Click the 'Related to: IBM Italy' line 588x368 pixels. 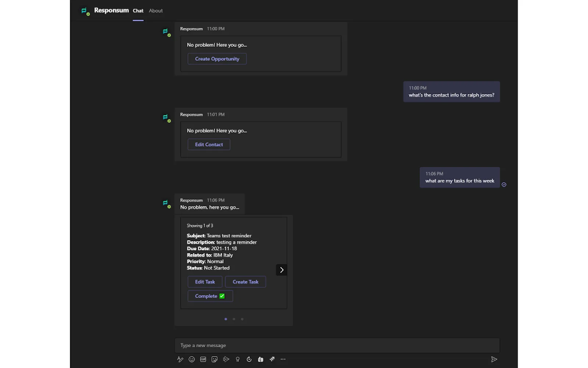tap(210, 255)
